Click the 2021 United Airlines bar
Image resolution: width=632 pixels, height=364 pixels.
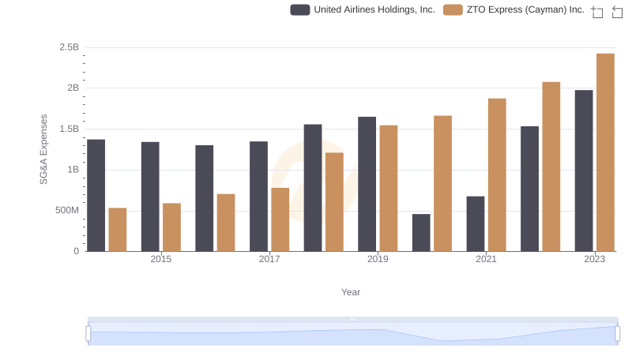[476, 224]
